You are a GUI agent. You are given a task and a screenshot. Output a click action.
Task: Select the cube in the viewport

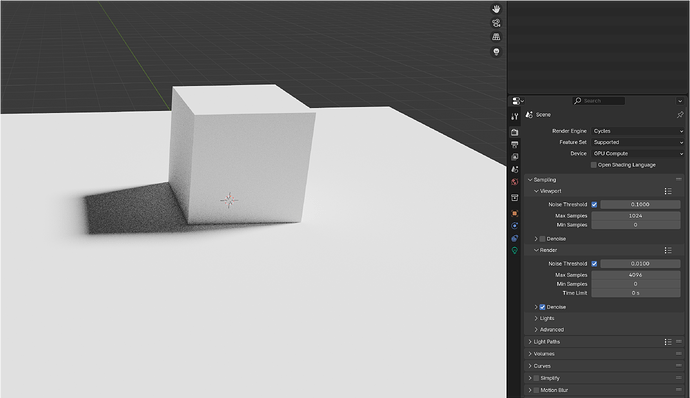coord(242,154)
